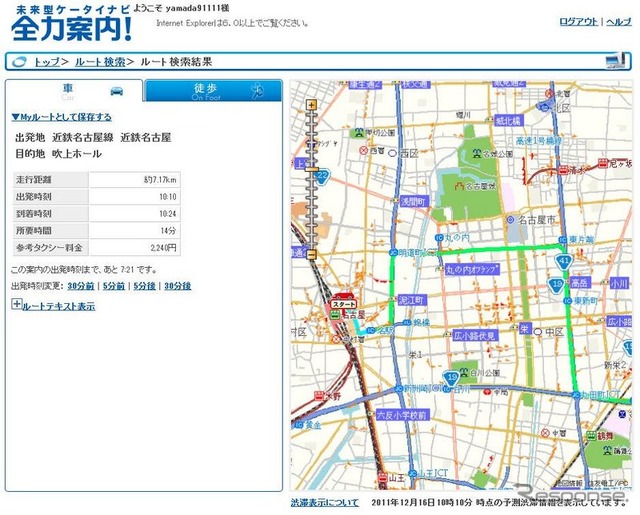Screen dimensions: 640x515
Task: Click the computer icon on the breadcrumb bar
Action: coord(616,61)
